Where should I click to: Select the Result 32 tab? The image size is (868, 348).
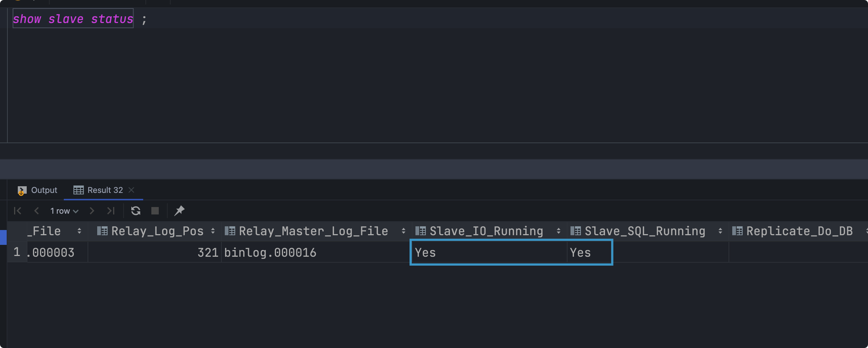[99, 190]
